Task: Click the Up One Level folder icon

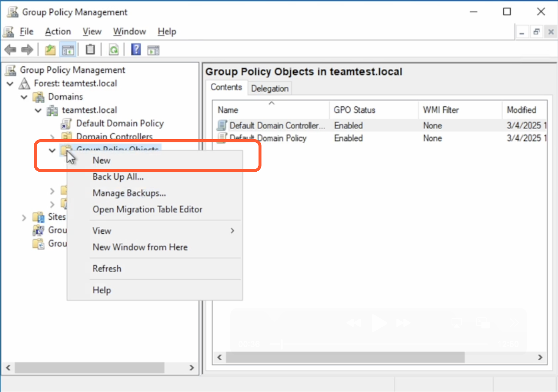Action: click(50, 50)
